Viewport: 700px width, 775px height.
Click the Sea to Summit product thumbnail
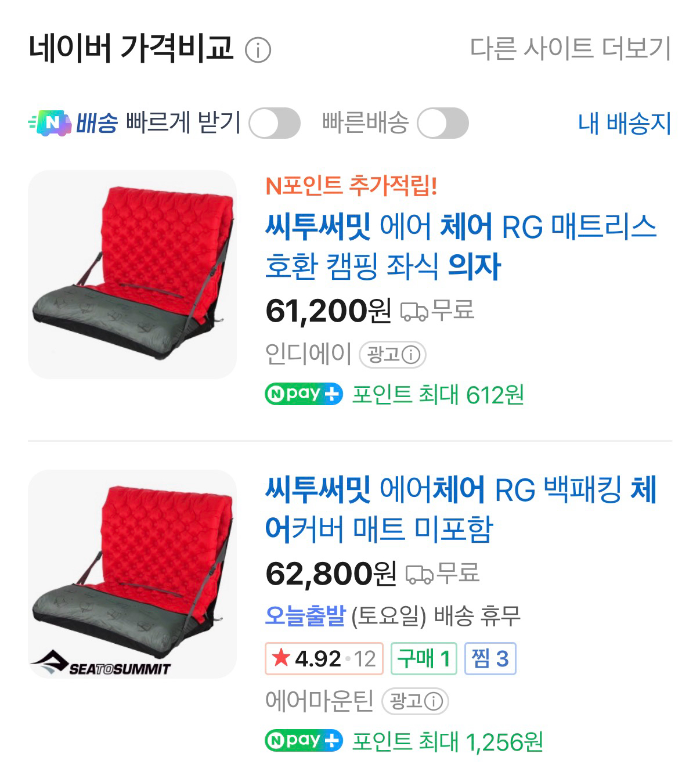tap(132, 574)
